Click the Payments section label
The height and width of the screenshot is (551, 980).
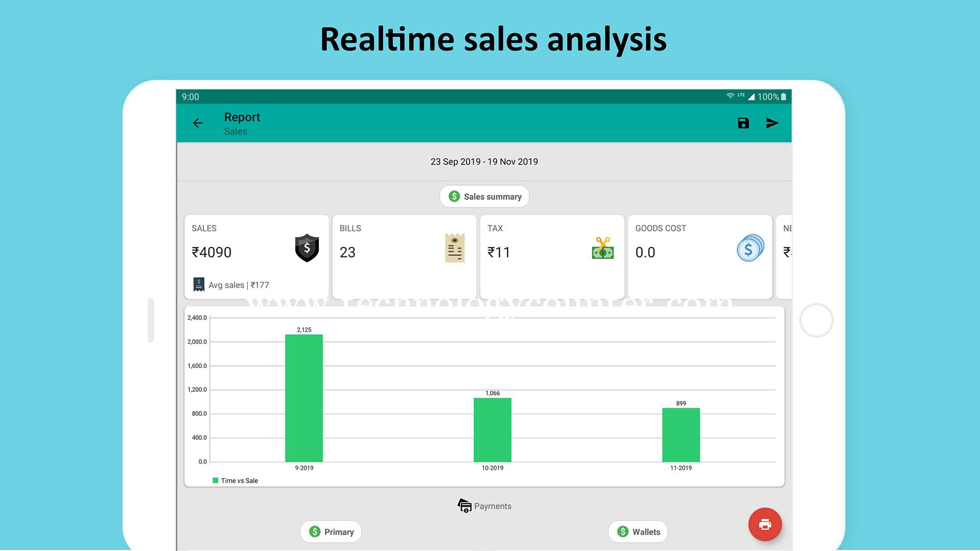click(493, 506)
